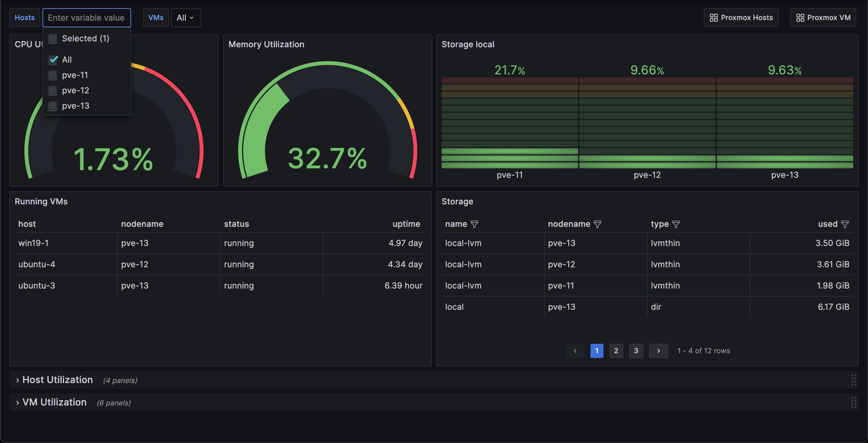Go to next Storage table page
Viewport: 868px width, 443px height.
click(x=658, y=351)
